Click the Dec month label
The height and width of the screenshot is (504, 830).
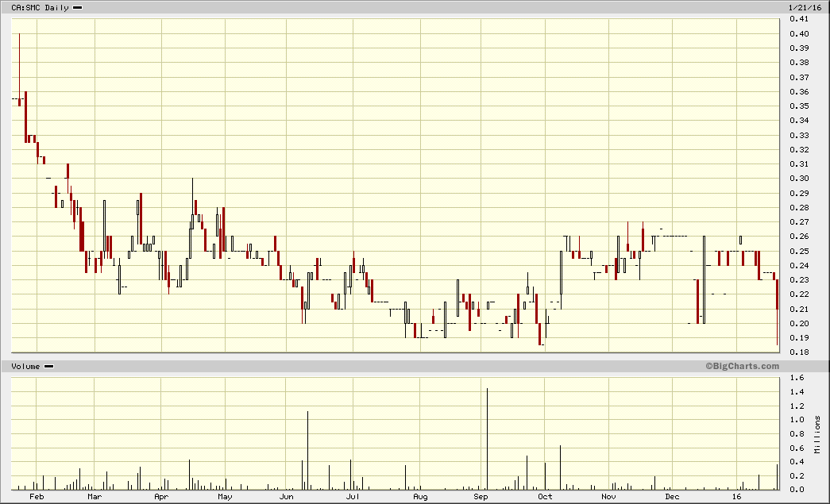click(x=672, y=497)
